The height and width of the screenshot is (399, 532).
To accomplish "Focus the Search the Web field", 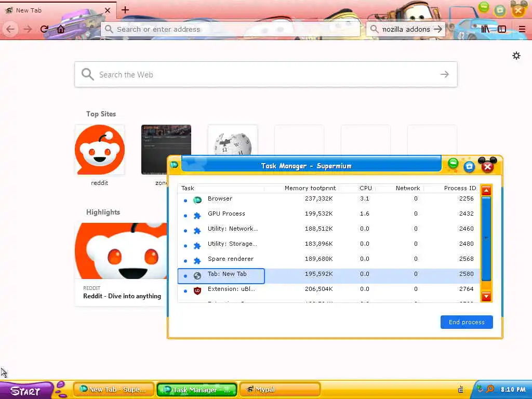I will click(265, 74).
